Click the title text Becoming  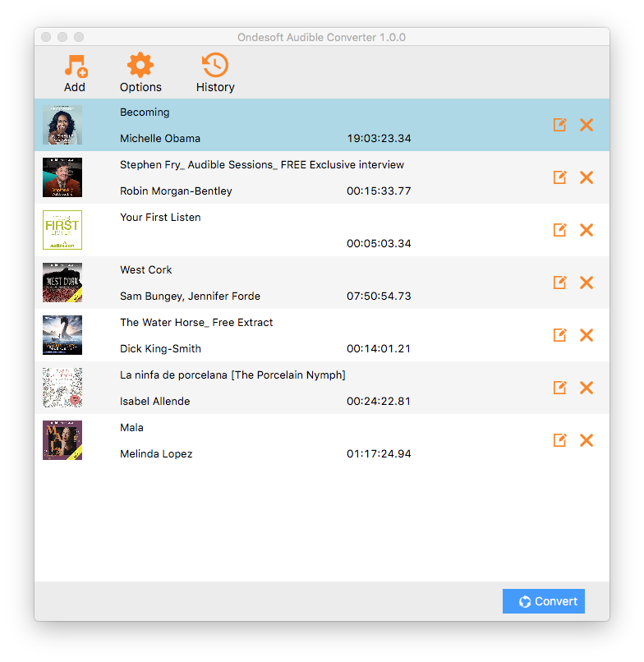point(145,113)
